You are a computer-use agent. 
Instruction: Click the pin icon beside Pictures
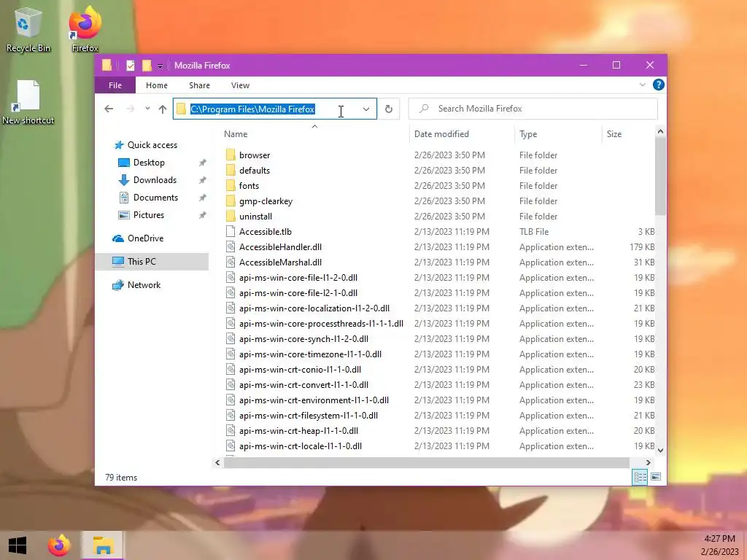click(x=203, y=215)
